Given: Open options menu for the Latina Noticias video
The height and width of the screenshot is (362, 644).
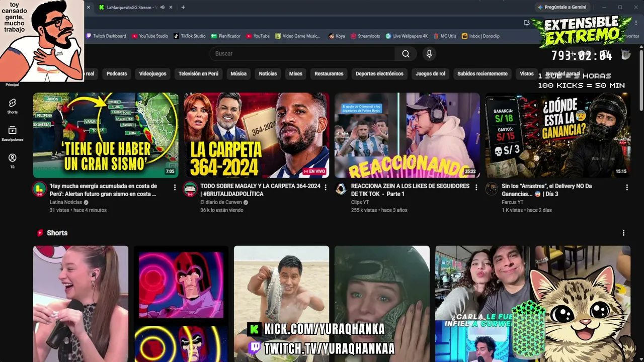Looking at the screenshot, I should [x=175, y=187].
